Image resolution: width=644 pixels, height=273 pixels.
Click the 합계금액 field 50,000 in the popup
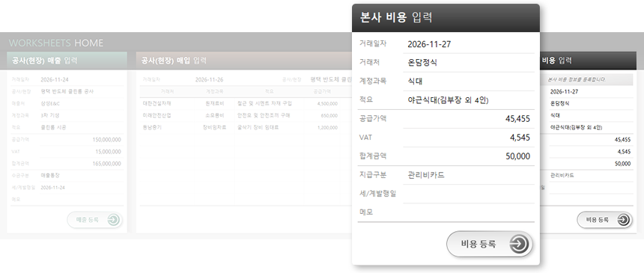click(469, 156)
